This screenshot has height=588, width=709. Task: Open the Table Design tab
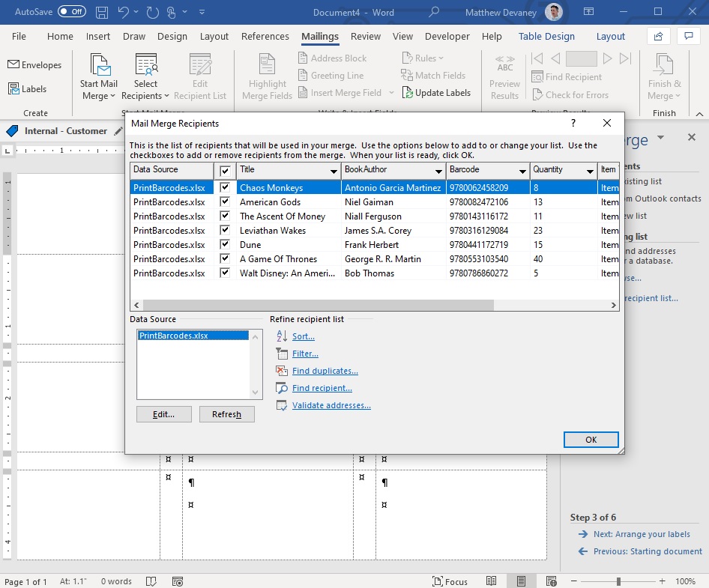(x=546, y=36)
